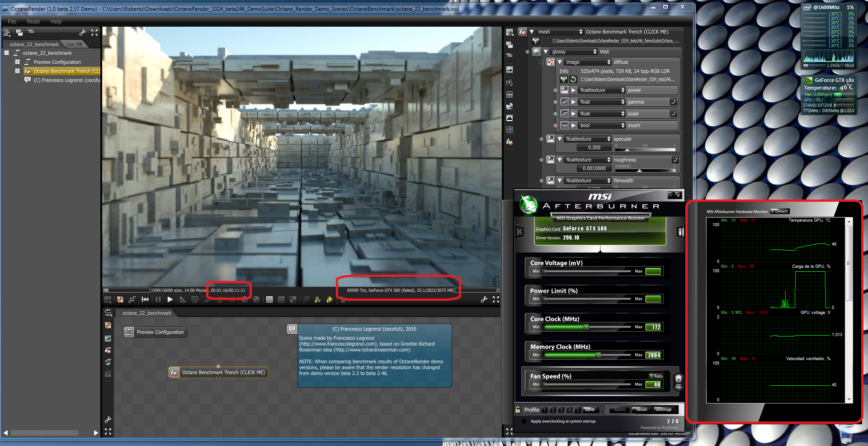The width and height of the screenshot is (868, 446).
Task: Click the specular 0.200 value field
Action: tap(594, 147)
